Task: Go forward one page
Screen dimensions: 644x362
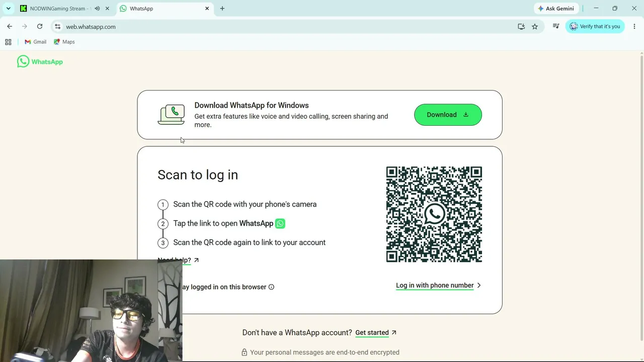Action: (x=25, y=26)
